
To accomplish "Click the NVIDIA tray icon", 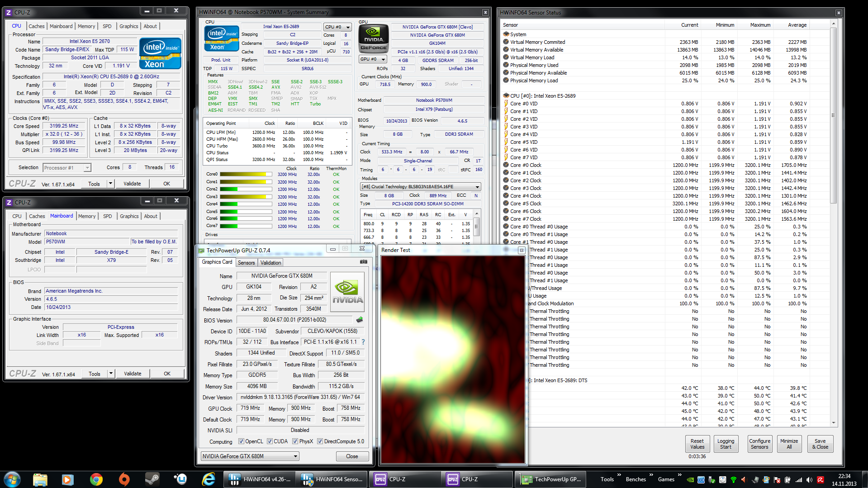I will click(690, 479).
